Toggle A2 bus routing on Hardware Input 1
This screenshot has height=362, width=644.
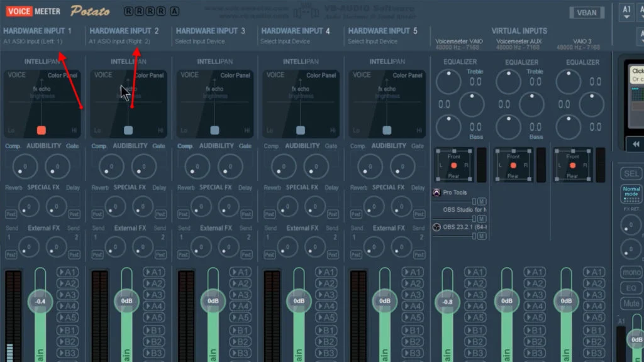(67, 283)
